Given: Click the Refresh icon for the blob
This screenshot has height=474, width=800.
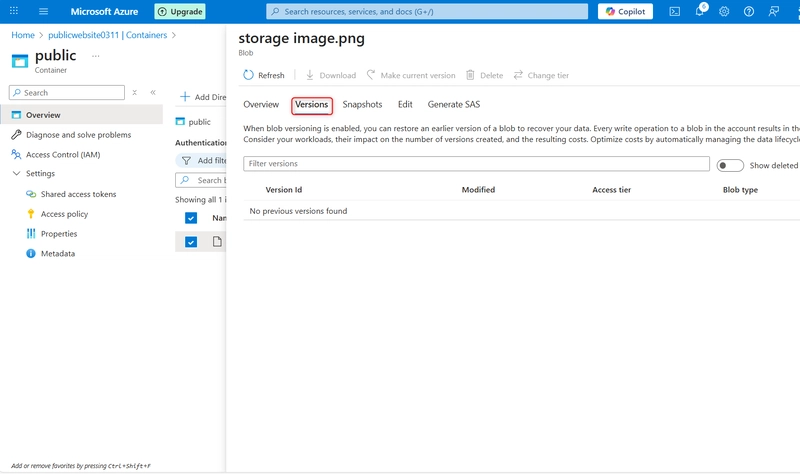Looking at the screenshot, I should coord(249,75).
